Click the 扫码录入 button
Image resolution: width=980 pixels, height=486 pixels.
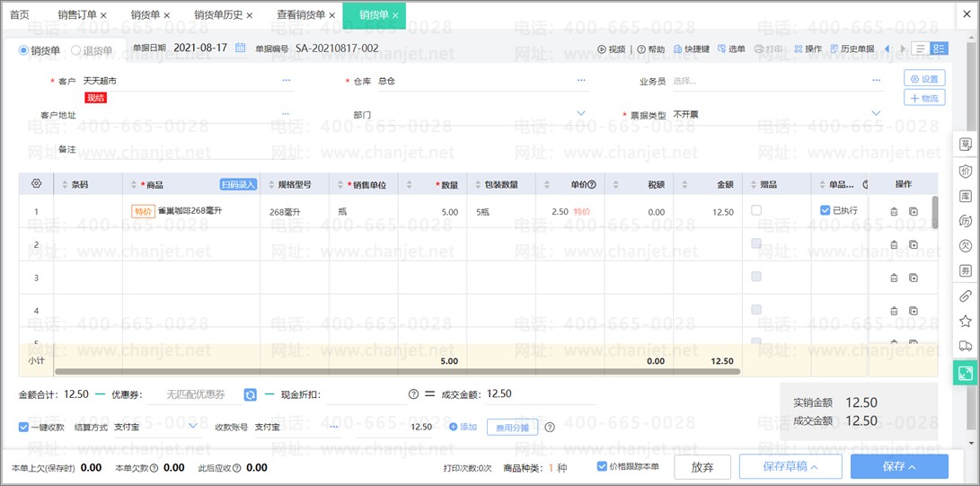coord(239,184)
